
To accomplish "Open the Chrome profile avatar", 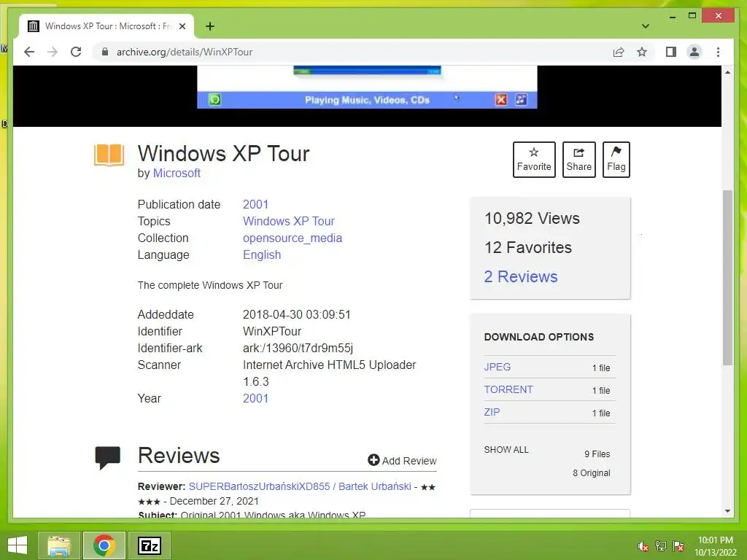I will click(694, 52).
